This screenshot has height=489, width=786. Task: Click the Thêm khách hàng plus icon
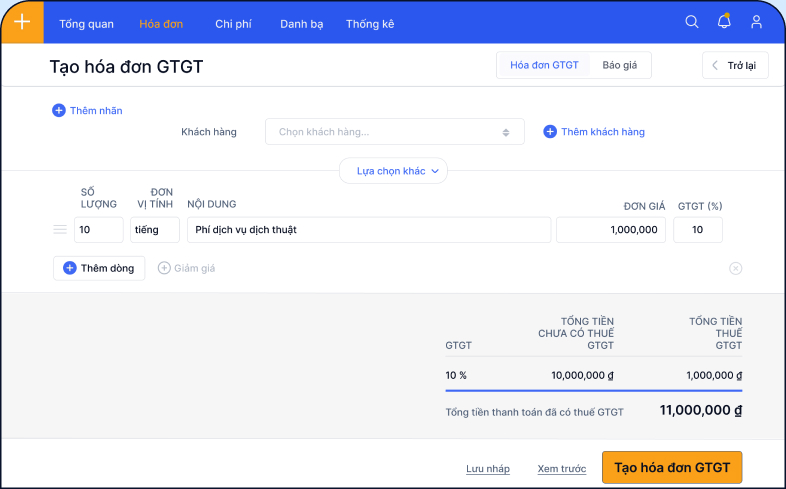coord(550,132)
